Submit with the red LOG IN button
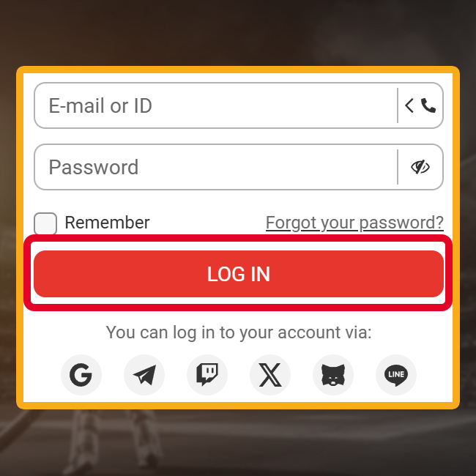Image resolution: width=476 pixels, height=476 pixels. click(239, 274)
